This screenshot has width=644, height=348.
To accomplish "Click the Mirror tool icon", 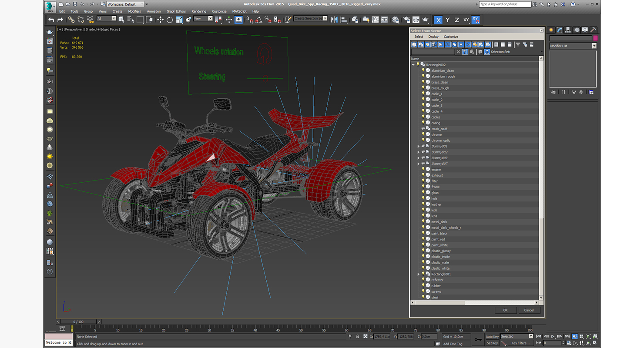I will [x=334, y=20].
